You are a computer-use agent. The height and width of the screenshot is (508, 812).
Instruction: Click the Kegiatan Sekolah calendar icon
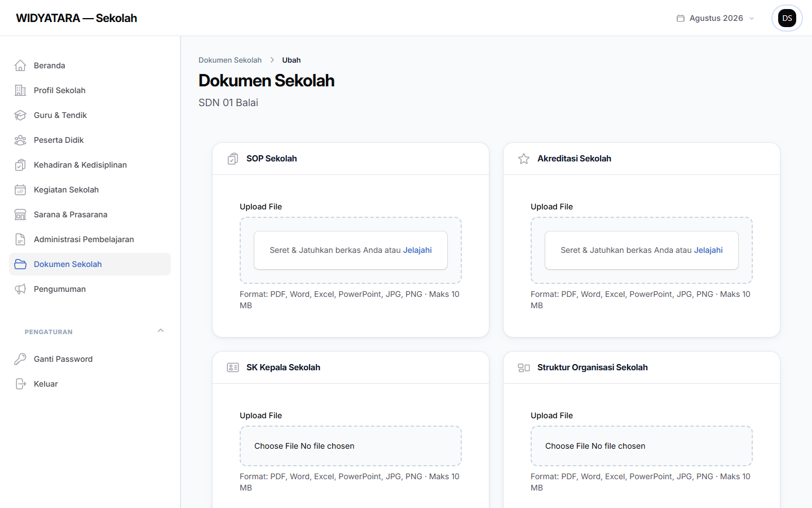click(x=20, y=190)
